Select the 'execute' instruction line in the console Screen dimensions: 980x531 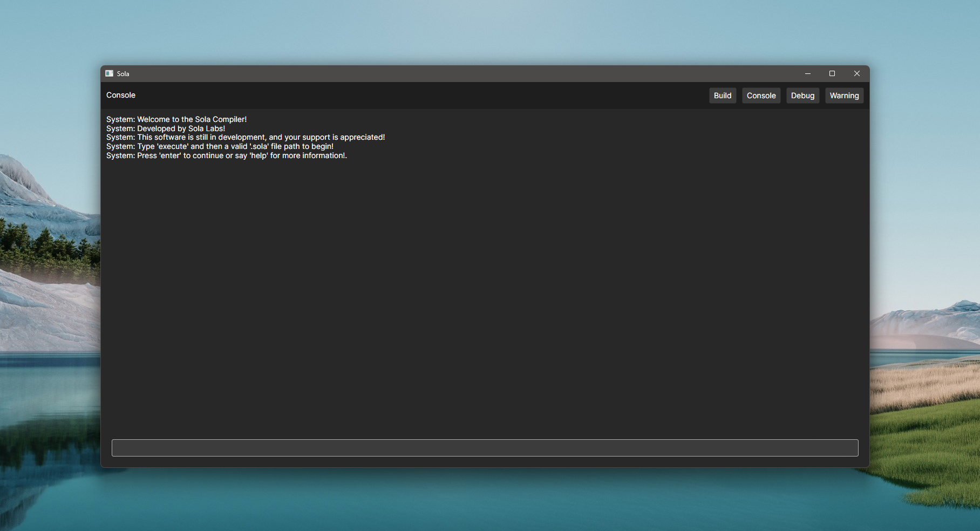pos(220,146)
